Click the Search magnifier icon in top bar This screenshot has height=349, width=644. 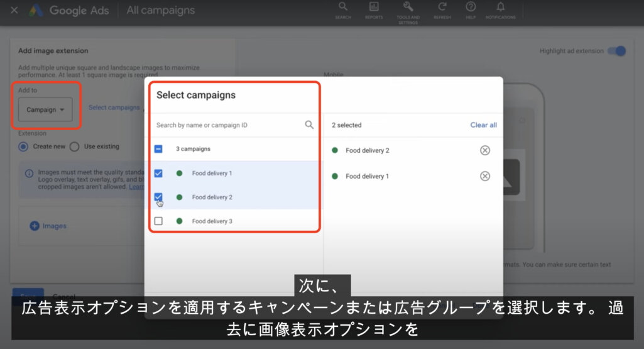[x=343, y=7]
